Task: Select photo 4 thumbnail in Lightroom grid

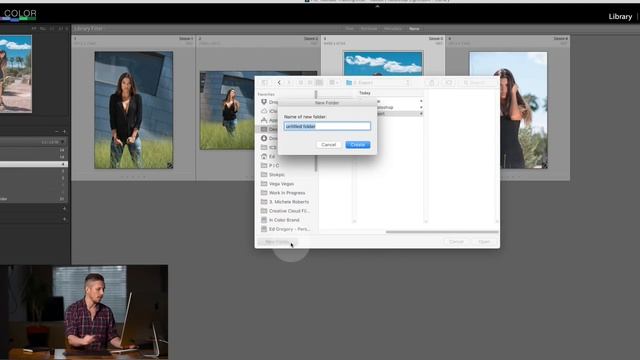Action: click(524, 110)
